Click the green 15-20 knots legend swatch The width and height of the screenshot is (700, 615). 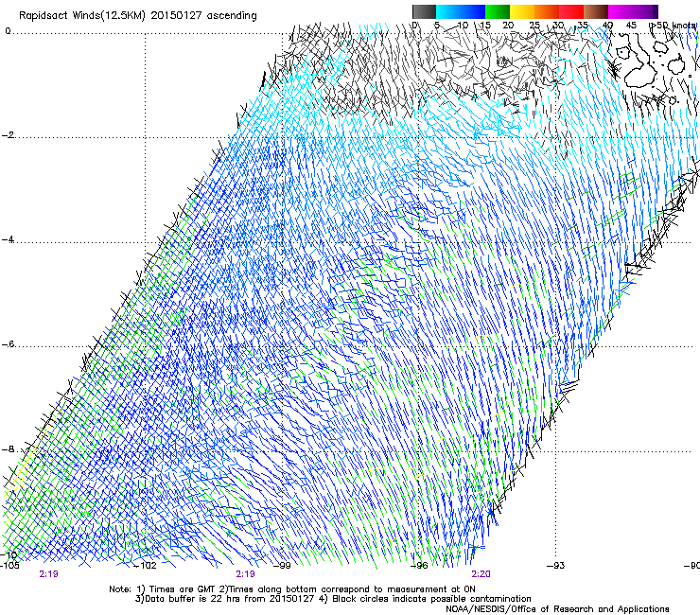498,11
